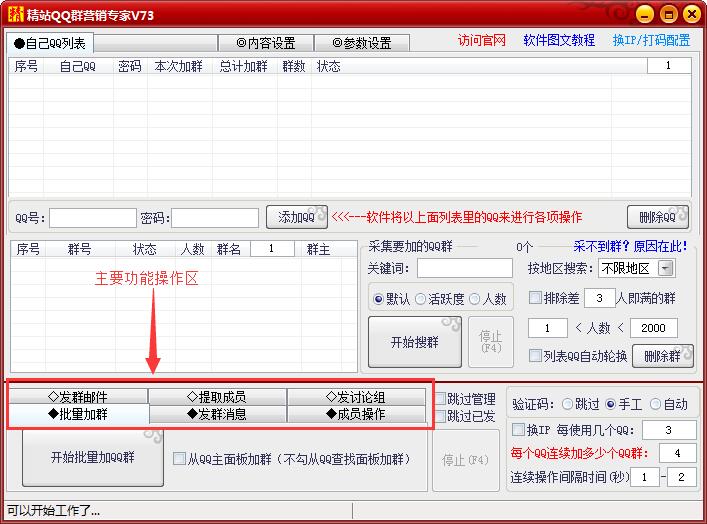Open the 软件图文教程 link
707x524 pixels.
pos(559,41)
